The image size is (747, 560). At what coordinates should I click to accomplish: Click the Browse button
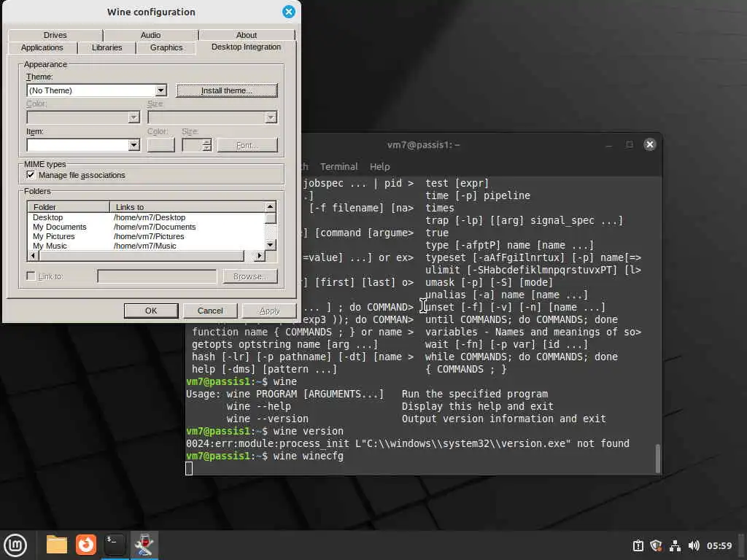pos(250,276)
